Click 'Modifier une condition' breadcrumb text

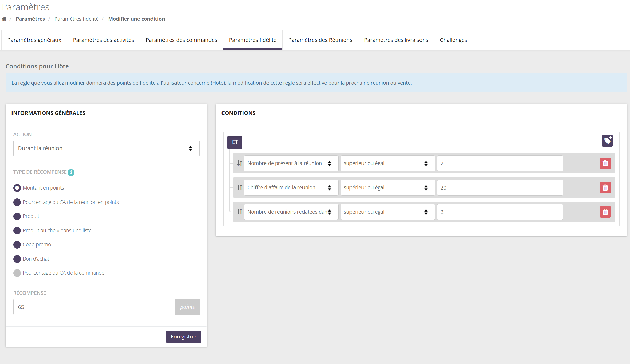pyautogui.click(x=136, y=19)
